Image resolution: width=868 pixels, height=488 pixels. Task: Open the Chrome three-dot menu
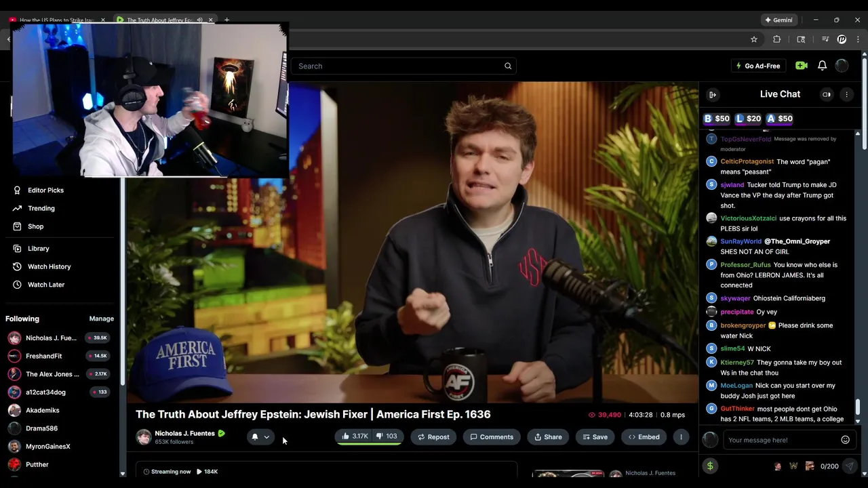click(858, 39)
